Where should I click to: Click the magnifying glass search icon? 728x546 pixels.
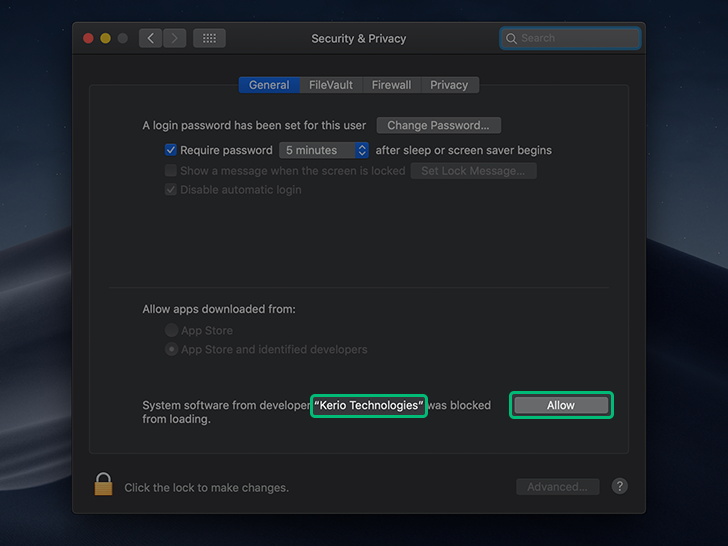(x=511, y=39)
